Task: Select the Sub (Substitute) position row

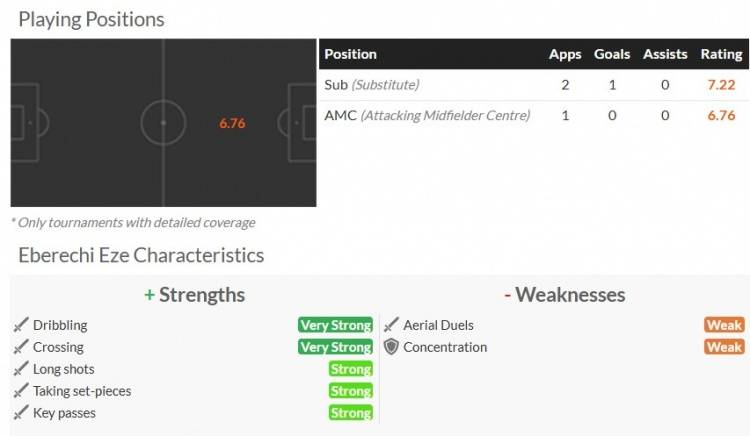Action: coord(372,85)
